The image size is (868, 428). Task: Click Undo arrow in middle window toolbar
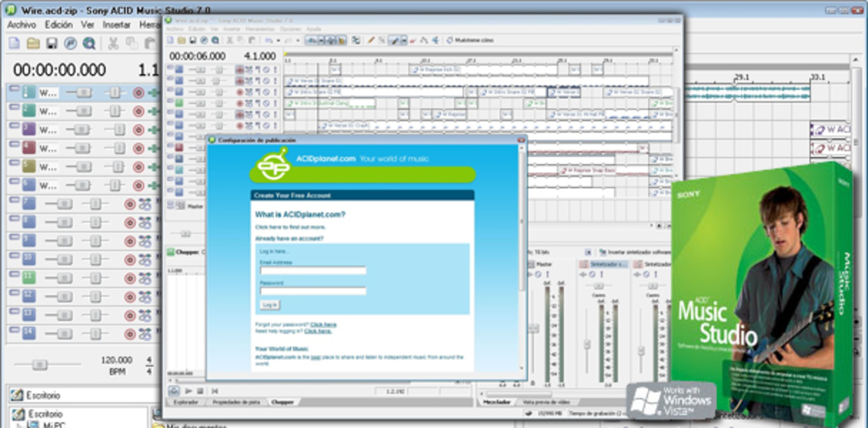pos(268,40)
